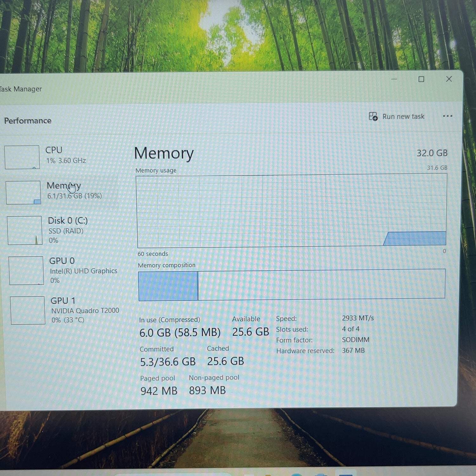Click the In use value 6.0 GB (58.5 MB)
The height and width of the screenshot is (476, 476).
180,333
